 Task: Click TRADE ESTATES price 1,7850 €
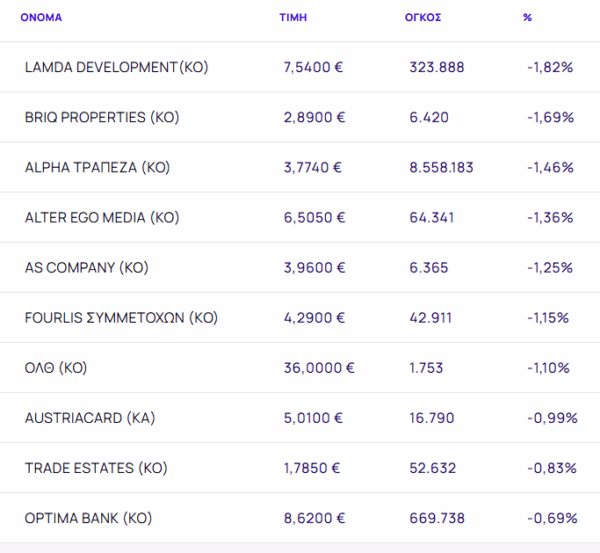[312, 467]
